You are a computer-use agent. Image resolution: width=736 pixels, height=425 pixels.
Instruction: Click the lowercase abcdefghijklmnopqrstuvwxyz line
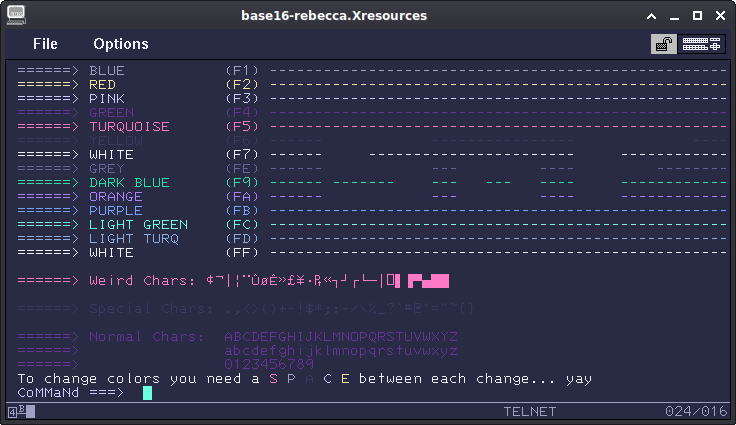[341, 351]
